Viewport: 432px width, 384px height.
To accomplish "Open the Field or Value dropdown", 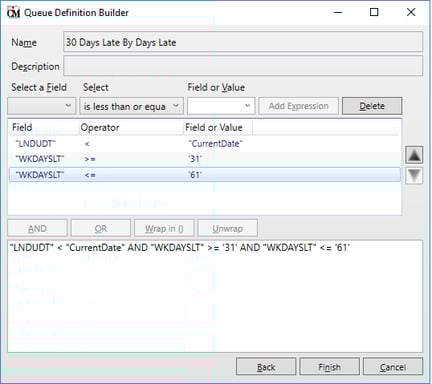I will 221,106.
